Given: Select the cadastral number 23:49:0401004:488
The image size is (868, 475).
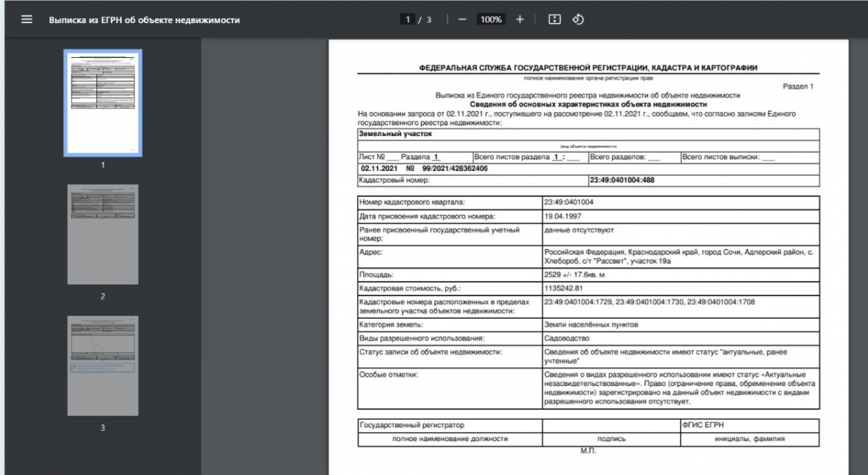Looking at the screenshot, I should coord(622,180).
